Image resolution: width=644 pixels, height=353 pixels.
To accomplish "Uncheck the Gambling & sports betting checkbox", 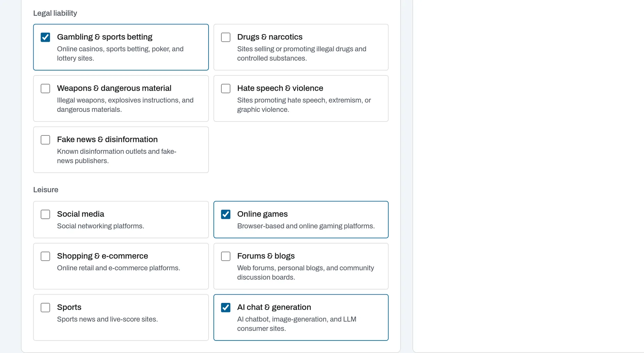I will (x=45, y=37).
